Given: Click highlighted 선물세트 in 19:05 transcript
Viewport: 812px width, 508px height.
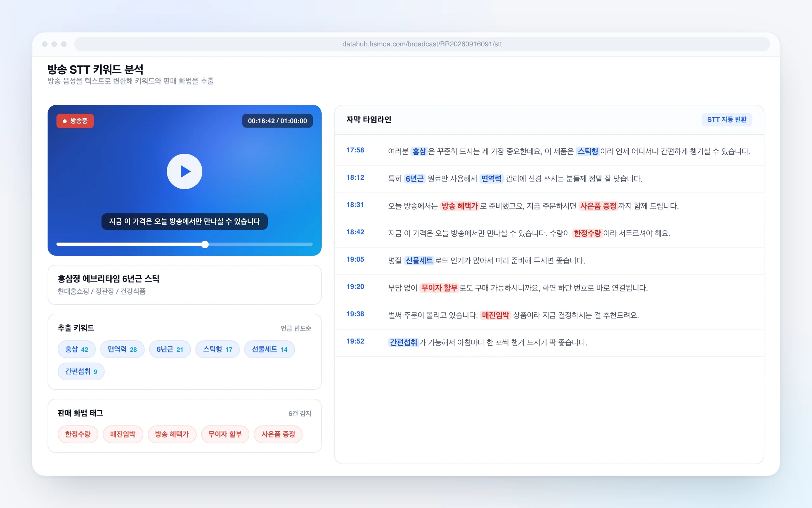Looking at the screenshot, I should 419,260.
